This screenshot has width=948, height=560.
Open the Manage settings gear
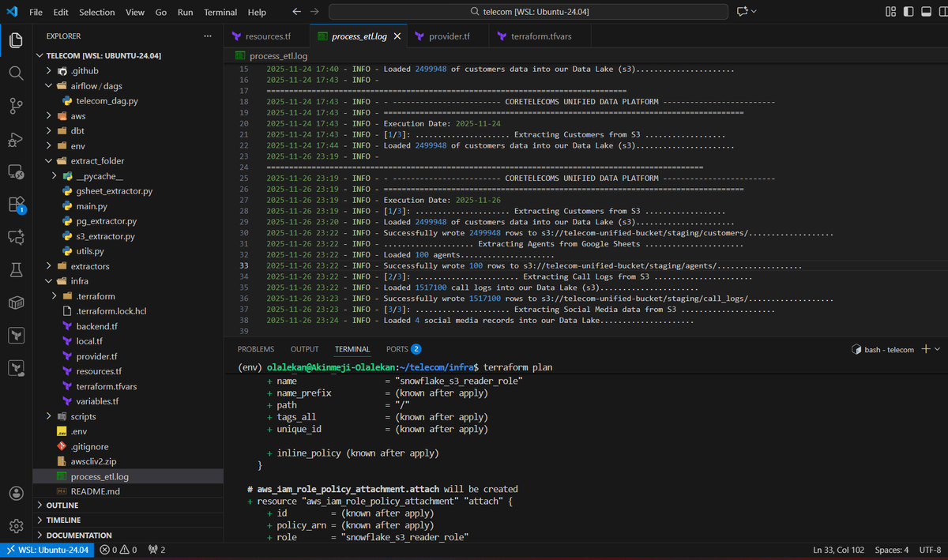click(17, 525)
